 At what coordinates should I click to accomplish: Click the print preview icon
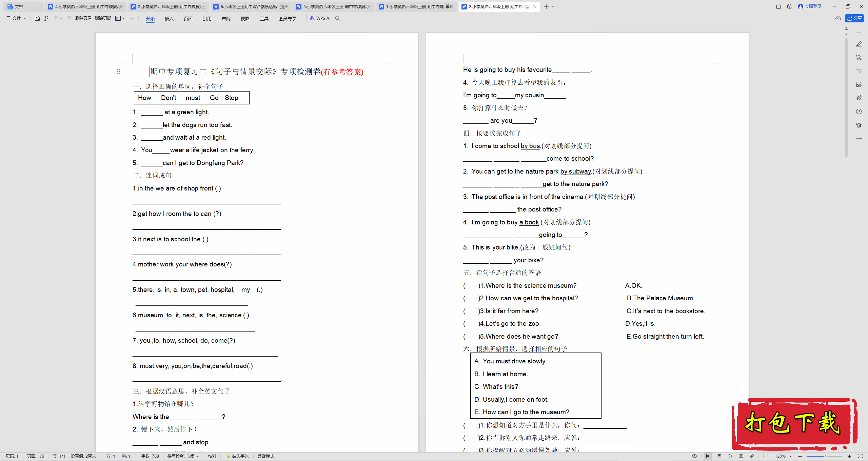click(x=46, y=18)
